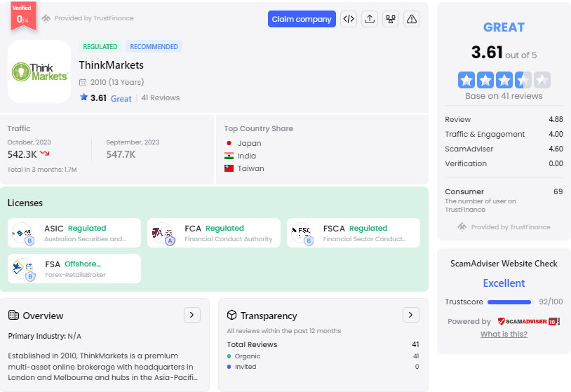Open the compare companies icon
Image resolution: width=571 pixels, height=392 pixels.
point(391,19)
